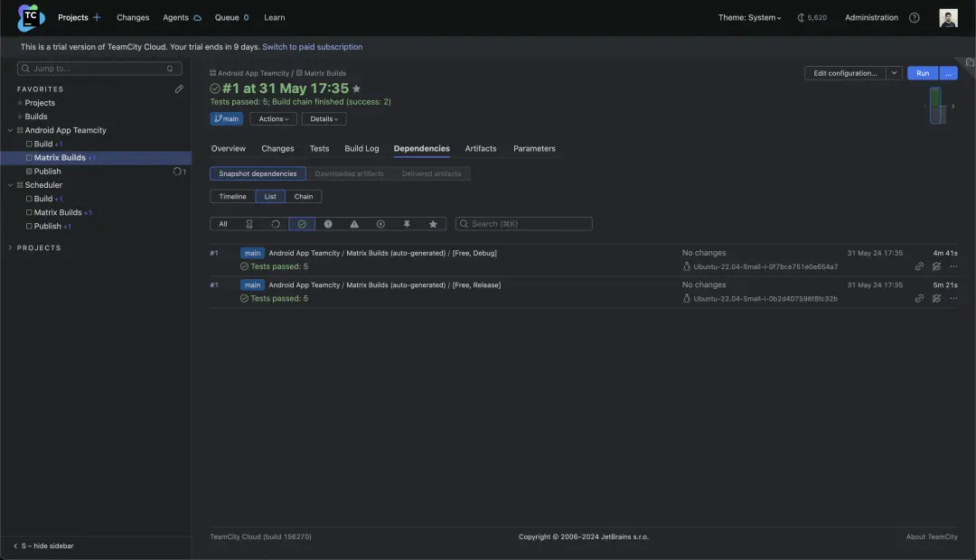The width and height of the screenshot is (976, 560).
Task: Show All dependency builds filter
Action: 223,224
